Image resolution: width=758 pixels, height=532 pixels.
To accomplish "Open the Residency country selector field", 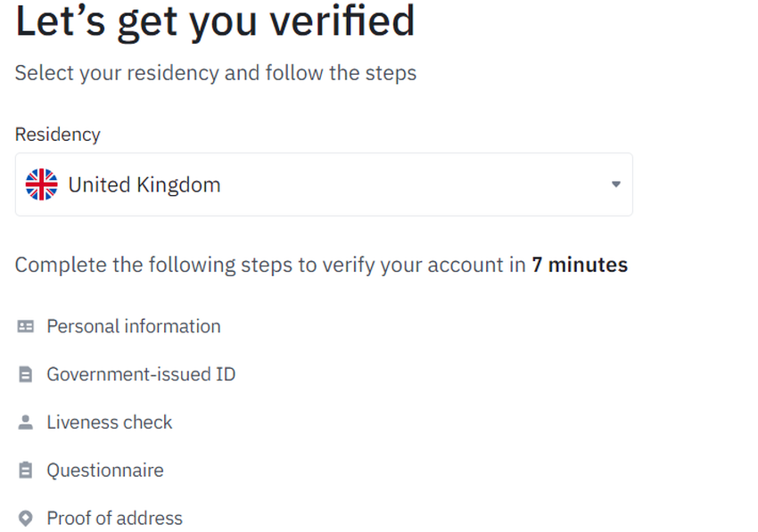I will [324, 184].
